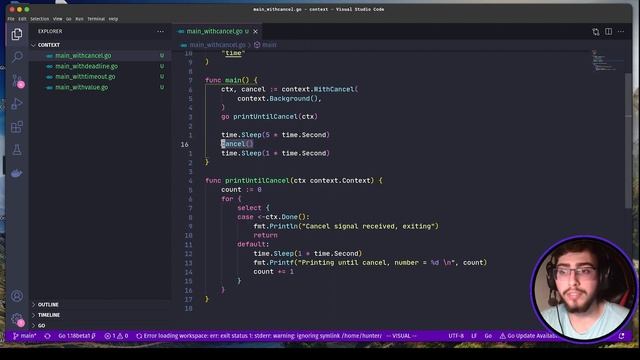Close the main_withcancel.go editor tab

[x=256, y=31]
